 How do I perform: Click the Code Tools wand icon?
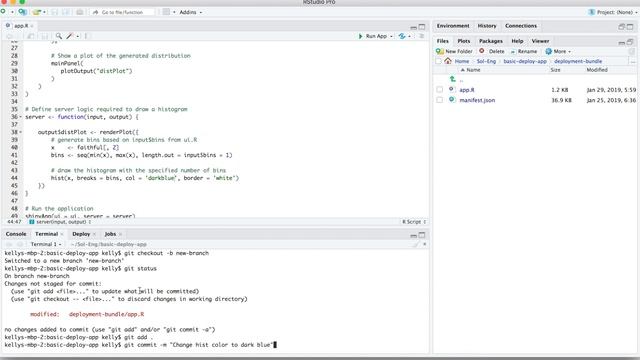click(x=69, y=36)
